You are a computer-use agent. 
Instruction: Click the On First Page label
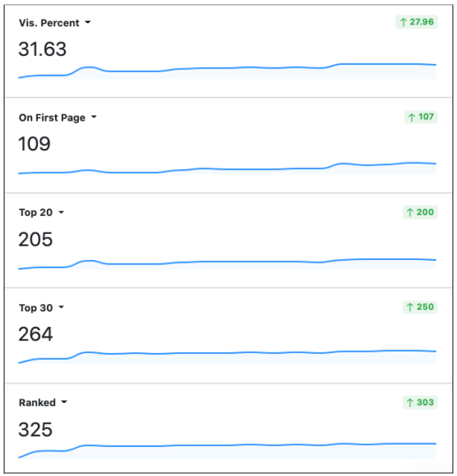(x=52, y=118)
